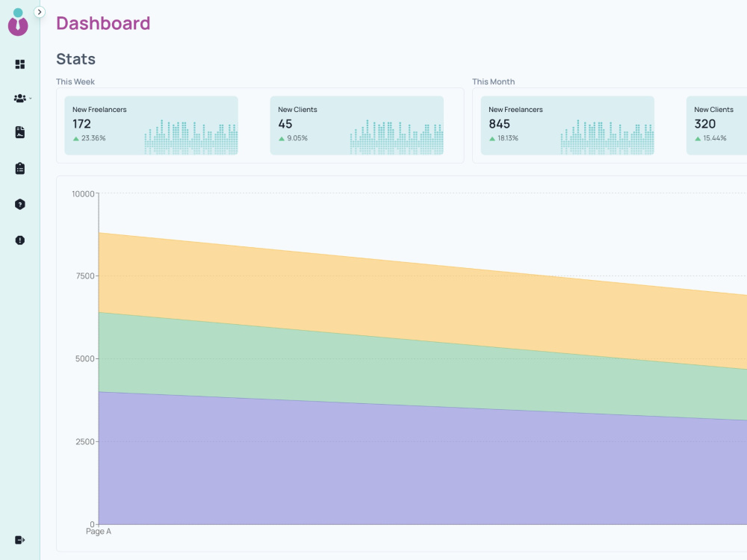
Task: Open the New Clients 45 weekly card
Action: click(357, 125)
